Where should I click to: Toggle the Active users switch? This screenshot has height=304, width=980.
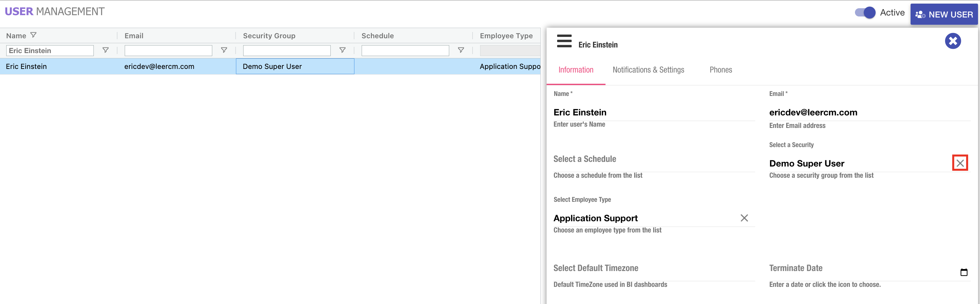[864, 13]
